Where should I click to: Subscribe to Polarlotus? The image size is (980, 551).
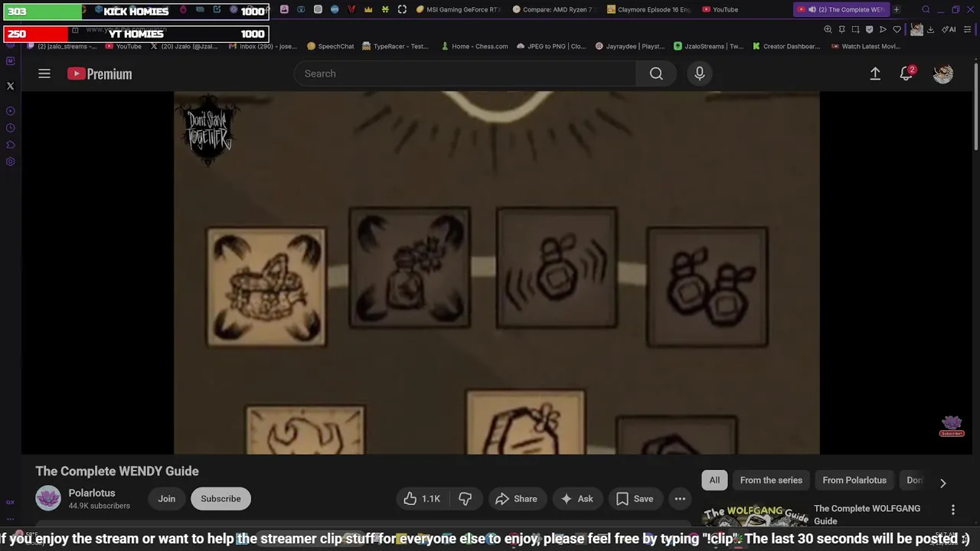(x=220, y=499)
